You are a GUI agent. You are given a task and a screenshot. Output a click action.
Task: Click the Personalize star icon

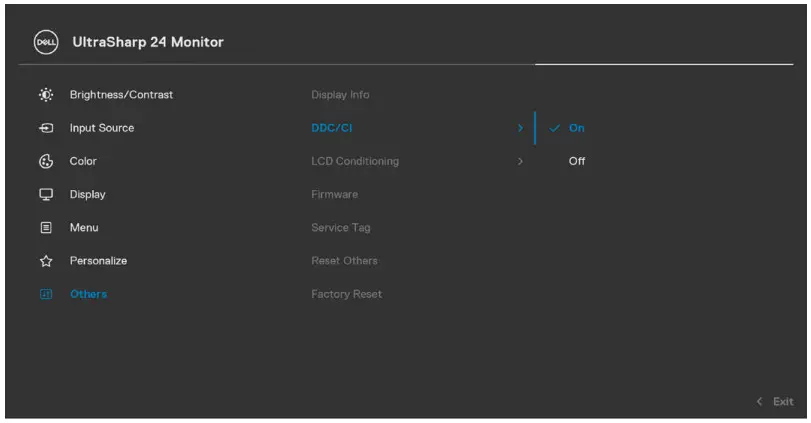coord(46,261)
